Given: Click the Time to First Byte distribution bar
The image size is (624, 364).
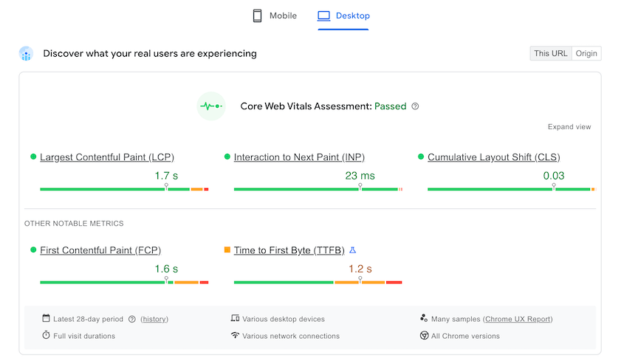Looking at the screenshot, I should 318,282.
